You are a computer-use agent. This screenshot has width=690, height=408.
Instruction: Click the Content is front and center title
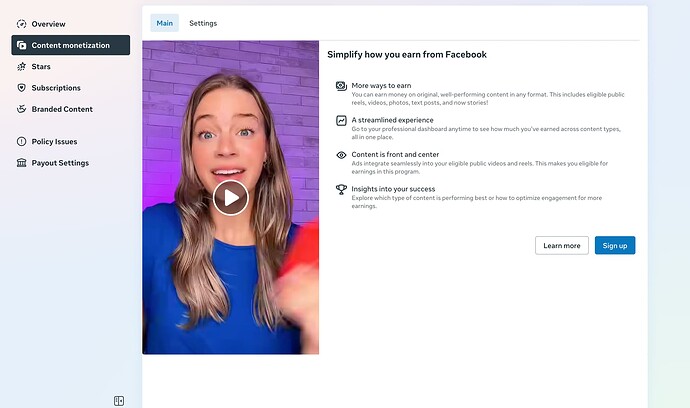(395, 154)
